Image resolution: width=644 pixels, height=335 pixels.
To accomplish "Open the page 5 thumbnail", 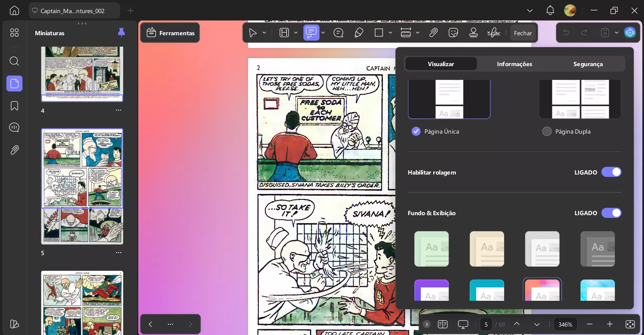I will [x=82, y=186].
